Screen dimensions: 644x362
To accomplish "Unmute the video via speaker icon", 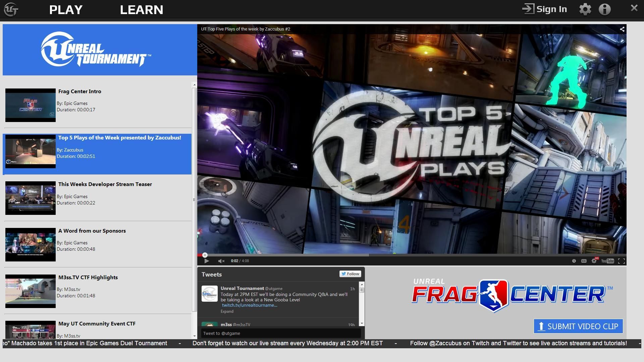I will (221, 261).
